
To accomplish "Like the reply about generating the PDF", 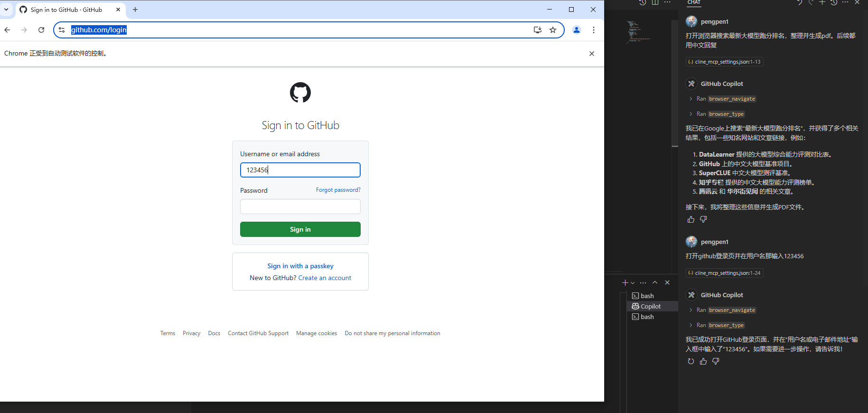I will [x=691, y=219].
